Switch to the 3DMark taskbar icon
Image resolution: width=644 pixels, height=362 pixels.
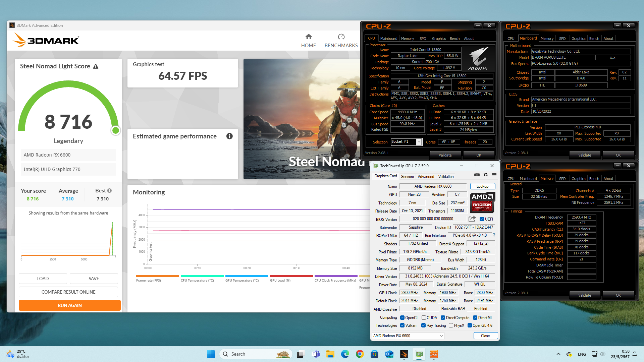pos(404,354)
